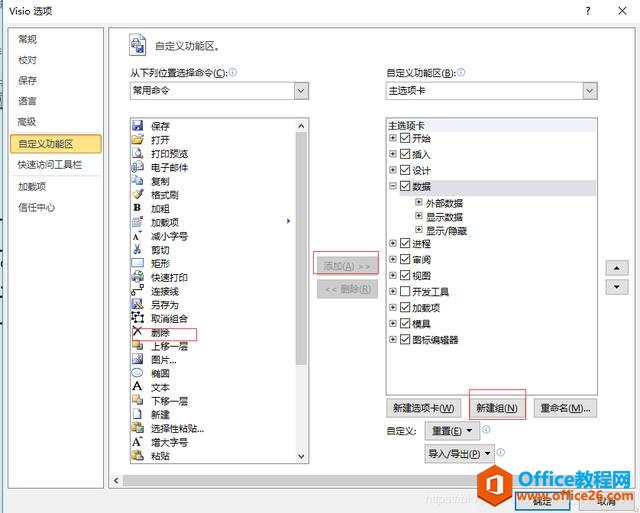Viewport: 640px width, 513px height.
Task: Open 快速访问工具栏 options category
Action: (49, 164)
